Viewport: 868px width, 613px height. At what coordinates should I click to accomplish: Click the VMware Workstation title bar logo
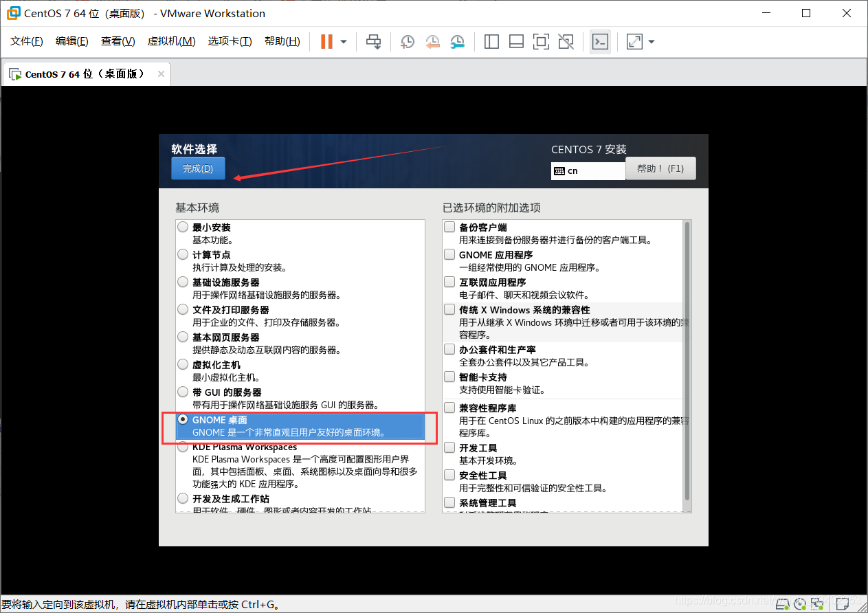click(x=13, y=13)
